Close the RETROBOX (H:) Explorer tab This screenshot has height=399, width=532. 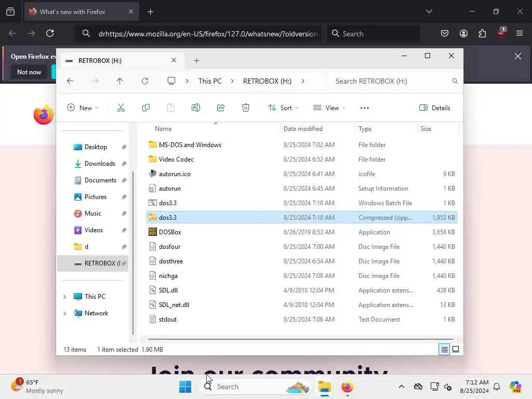[174, 60]
